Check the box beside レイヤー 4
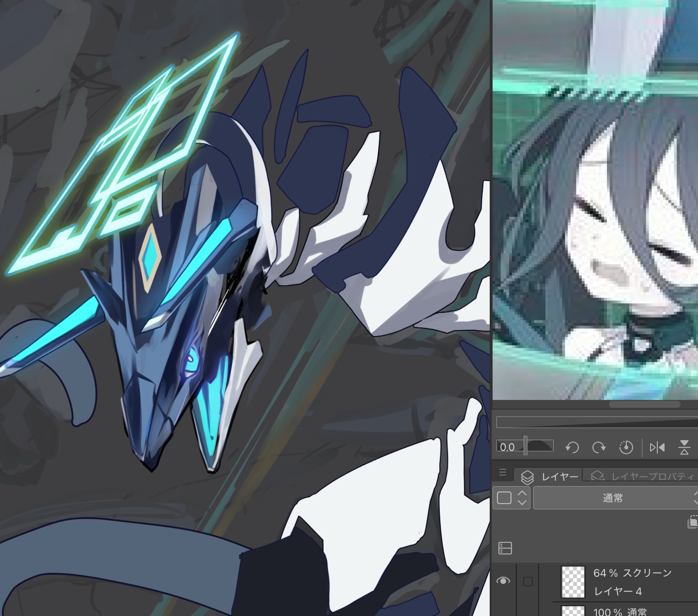 [x=528, y=581]
